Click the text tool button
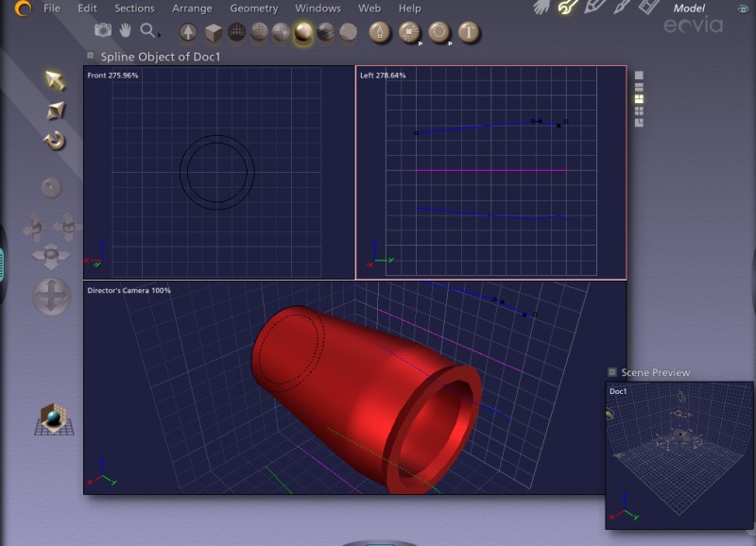The width and height of the screenshot is (756, 546). (x=469, y=33)
